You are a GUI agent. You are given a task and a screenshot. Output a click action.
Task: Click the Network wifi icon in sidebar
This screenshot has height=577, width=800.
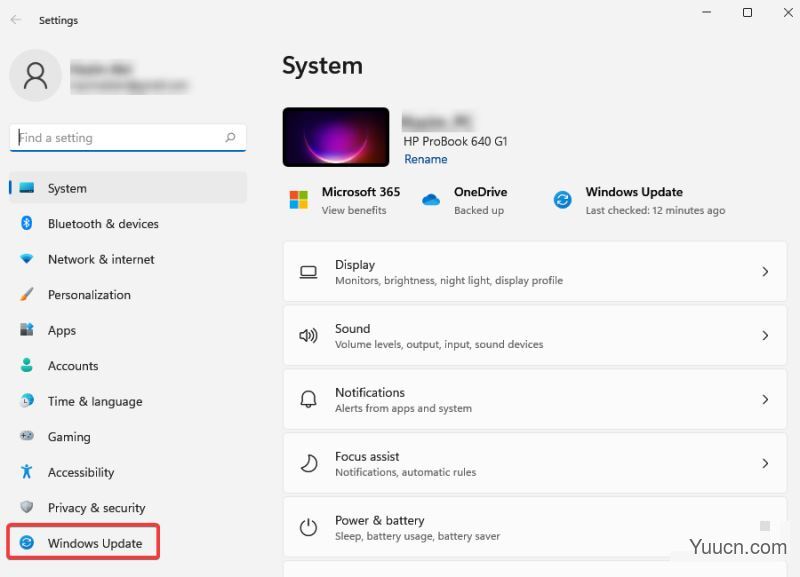tap(27, 259)
